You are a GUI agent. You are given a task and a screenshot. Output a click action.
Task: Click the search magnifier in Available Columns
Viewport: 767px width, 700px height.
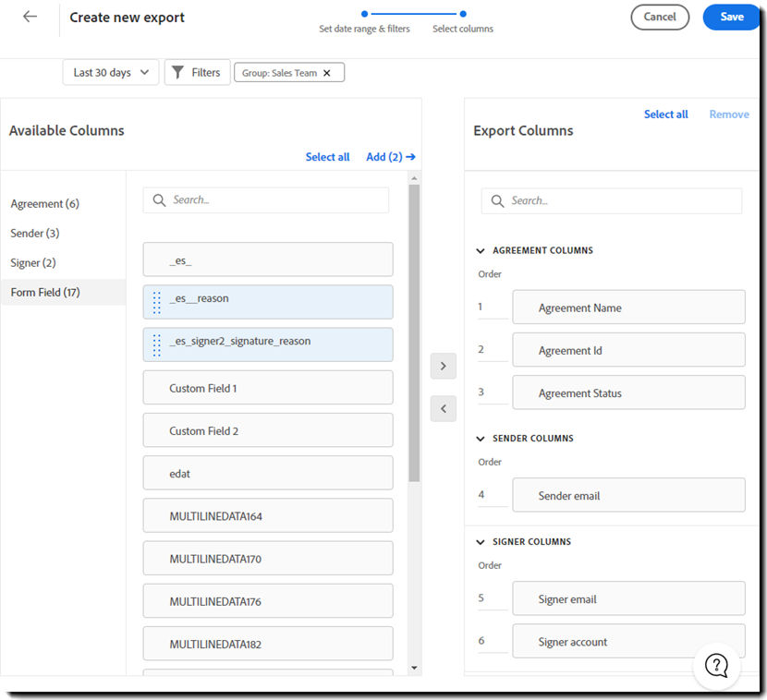157,199
